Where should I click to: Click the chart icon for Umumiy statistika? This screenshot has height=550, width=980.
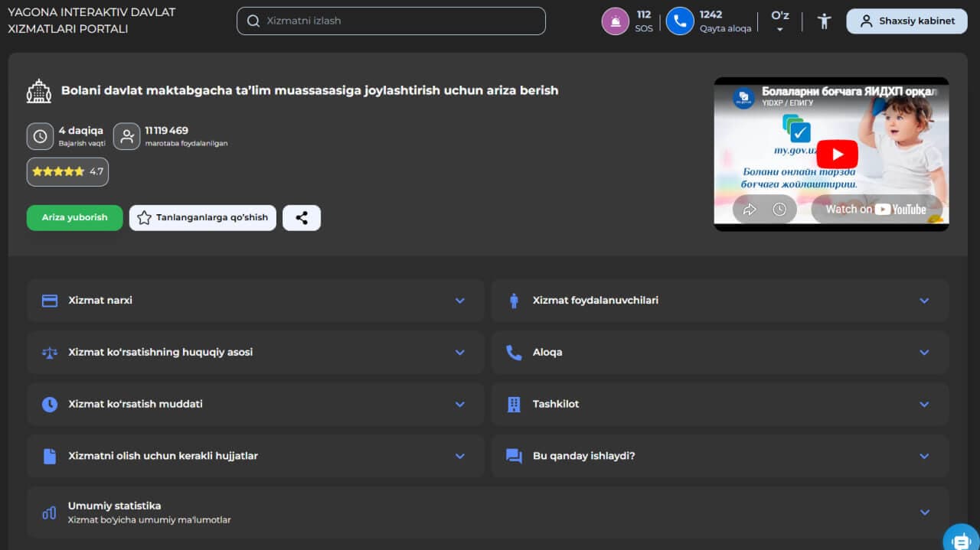[x=49, y=513]
